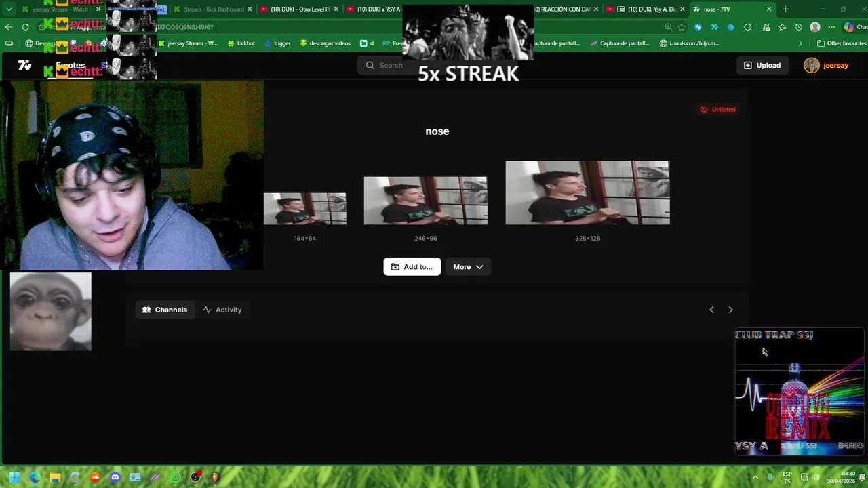This screenshot has width=868, height=488.
Task: Open the Favourites list icon
Action: coord(783,27)
